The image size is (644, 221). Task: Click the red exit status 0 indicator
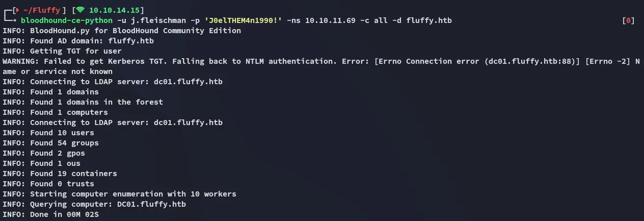628,20
